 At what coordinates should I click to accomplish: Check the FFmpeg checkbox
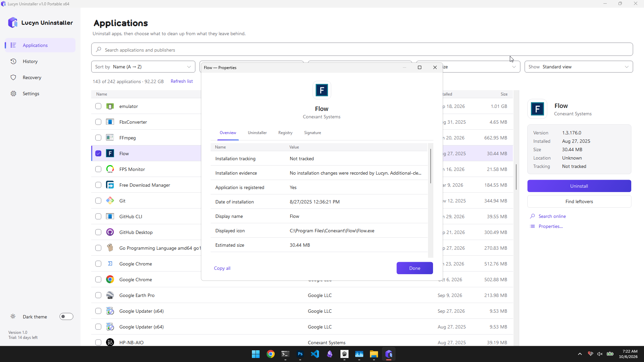point(98,138)
